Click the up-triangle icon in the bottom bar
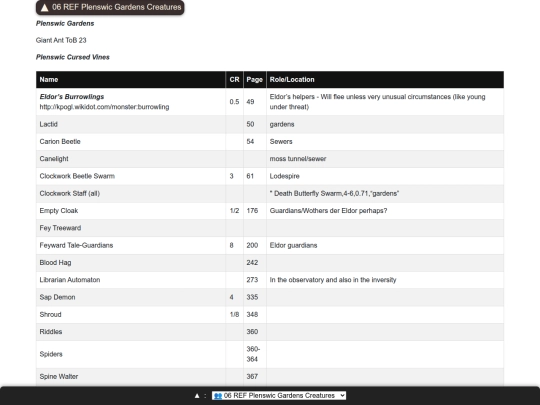The image size is (540, 405). coord(197,396)
